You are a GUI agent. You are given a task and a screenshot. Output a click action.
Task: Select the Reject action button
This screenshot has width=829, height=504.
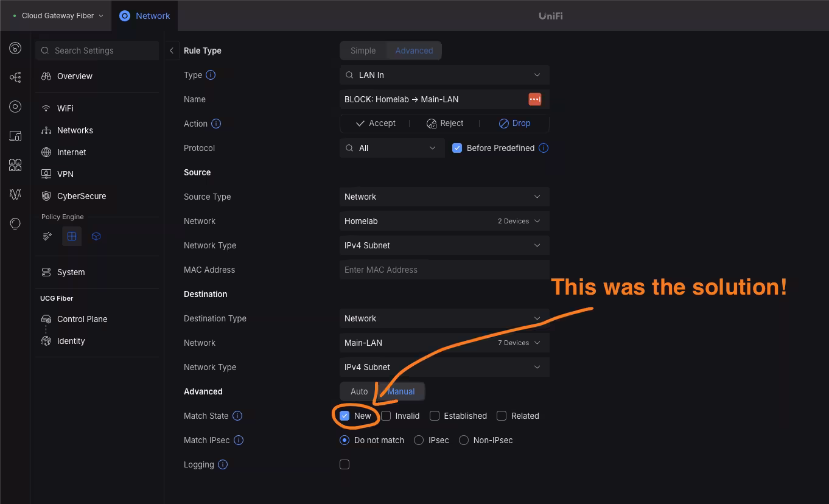tap(445, 123)
